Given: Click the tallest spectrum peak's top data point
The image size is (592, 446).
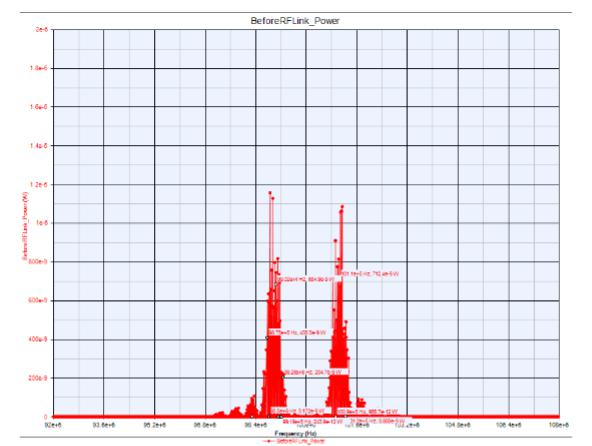Looking at the screenshot, I should pos(270,193).
